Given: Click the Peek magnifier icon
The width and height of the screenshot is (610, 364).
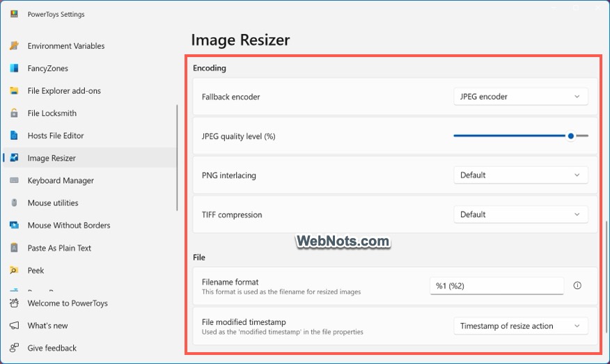Looking at the screenshot, I should click(14, 270).
